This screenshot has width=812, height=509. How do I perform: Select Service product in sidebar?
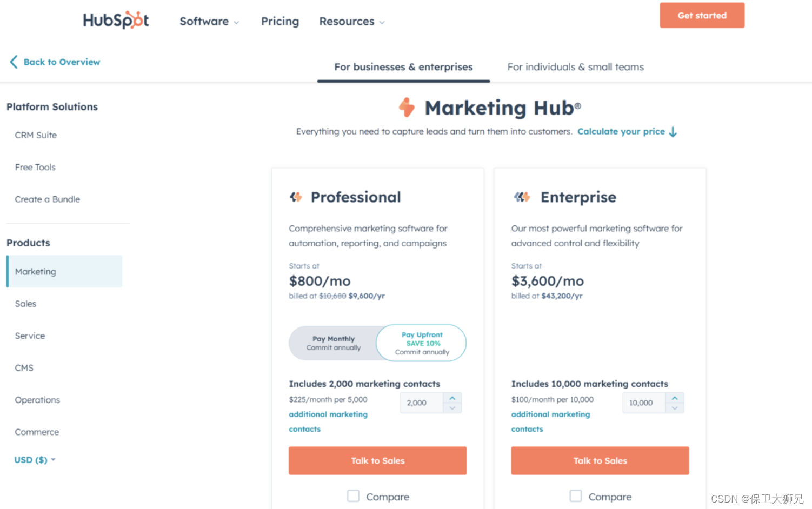30,336
